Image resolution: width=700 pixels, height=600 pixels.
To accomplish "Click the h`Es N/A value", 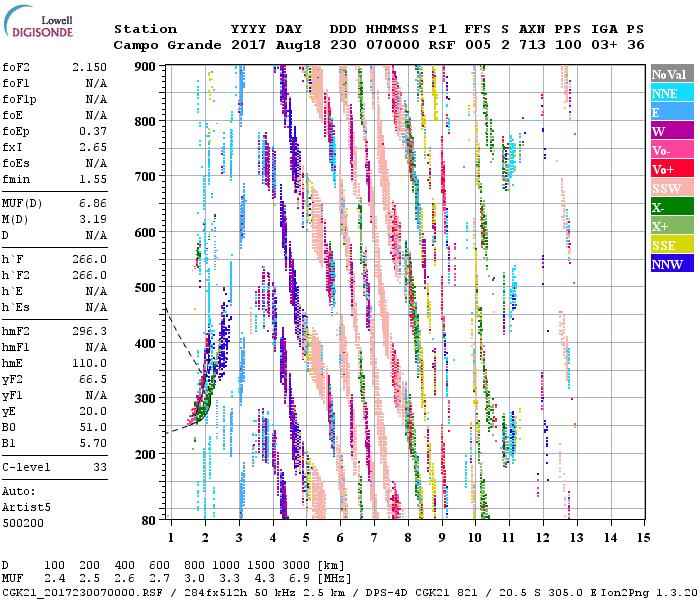I will click(96, 307).
